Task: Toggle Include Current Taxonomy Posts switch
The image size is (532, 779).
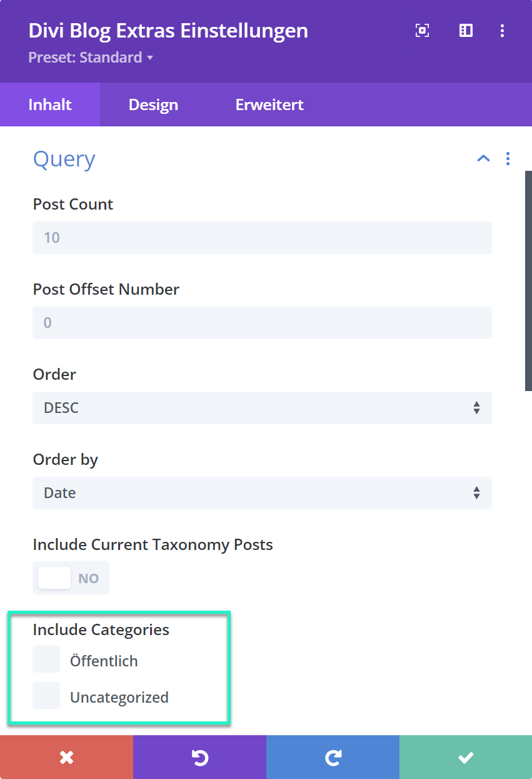Action: click(x=71, y=578)
